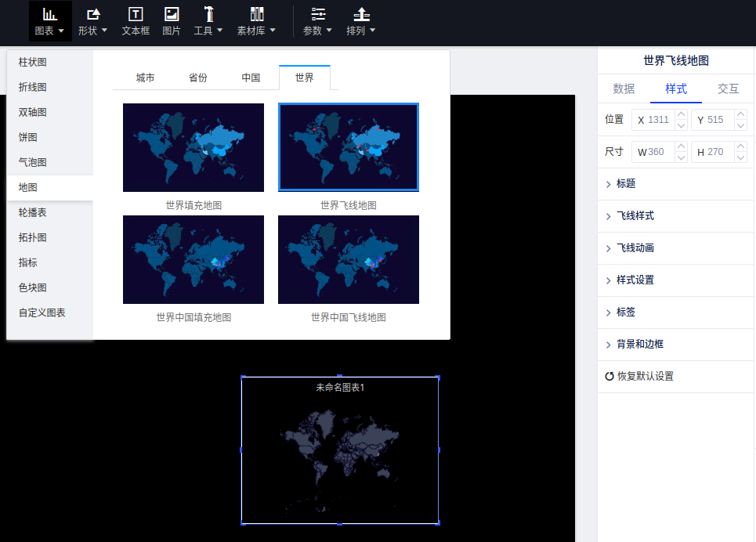Viewport: 756px width, 542px height.
Task: Choose the 世界填充地图 thumbnail
Action: (194, 147)
